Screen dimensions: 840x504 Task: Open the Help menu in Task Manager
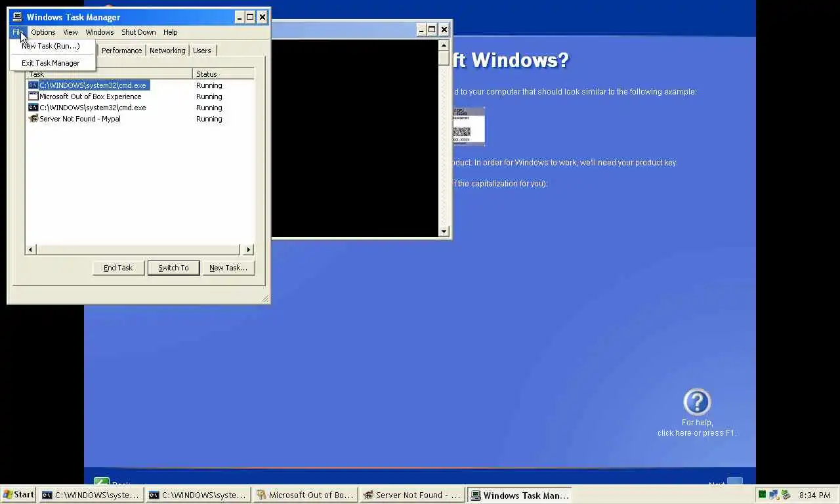point(171,32)
